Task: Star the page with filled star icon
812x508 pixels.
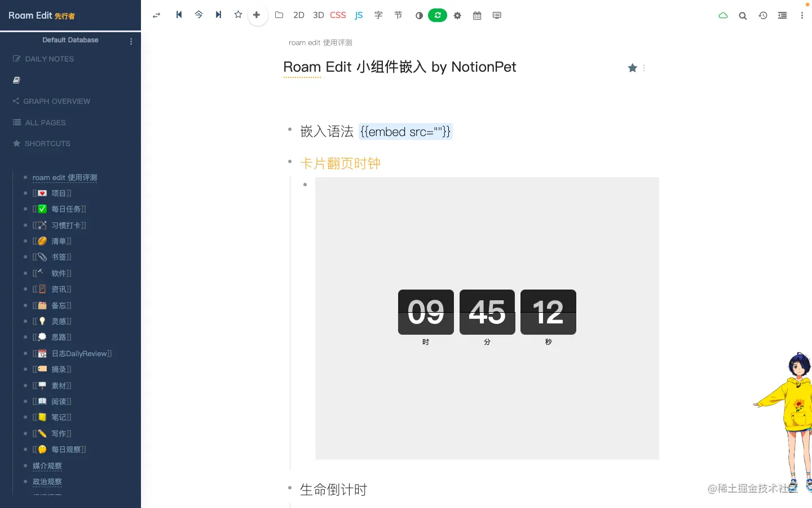Action: (633, 68)
